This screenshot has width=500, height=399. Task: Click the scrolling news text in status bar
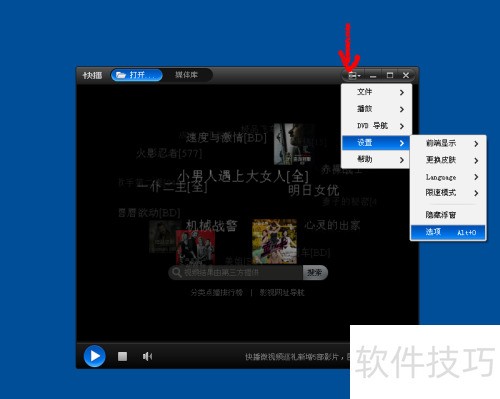(x=297, y=357)
